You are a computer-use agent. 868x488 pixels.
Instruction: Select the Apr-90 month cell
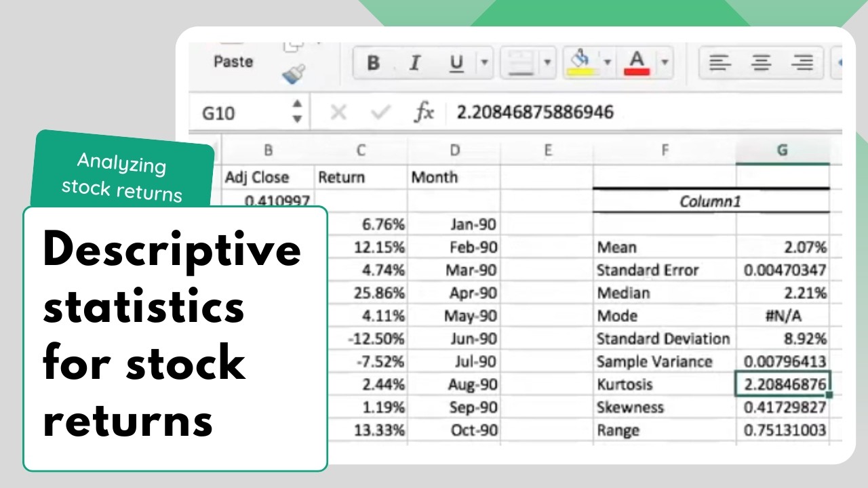click(x=454, y=293)
